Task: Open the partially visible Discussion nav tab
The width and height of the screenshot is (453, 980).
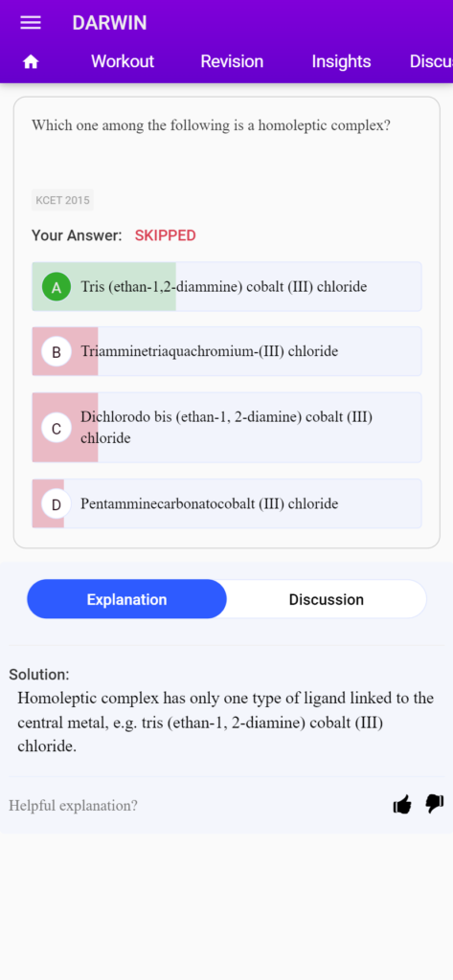Action: (x=431, y=61)
